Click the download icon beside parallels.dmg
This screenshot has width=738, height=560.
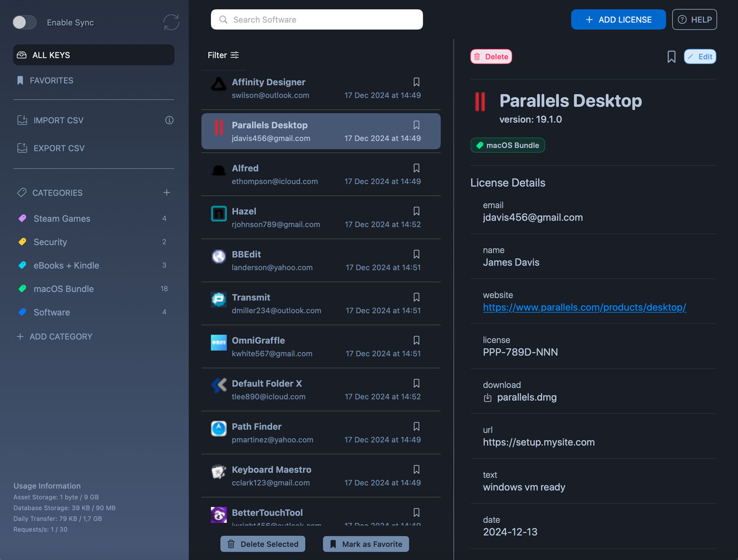point(488,398)
